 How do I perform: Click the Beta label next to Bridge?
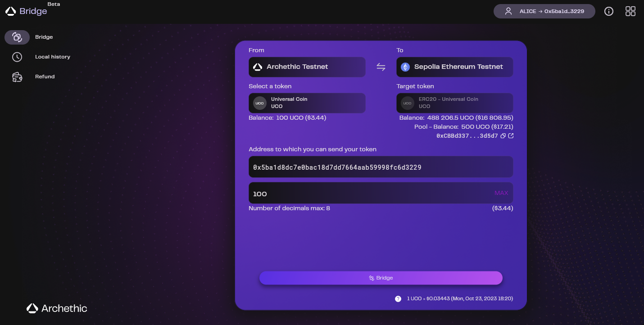click(x=54, y=4)
